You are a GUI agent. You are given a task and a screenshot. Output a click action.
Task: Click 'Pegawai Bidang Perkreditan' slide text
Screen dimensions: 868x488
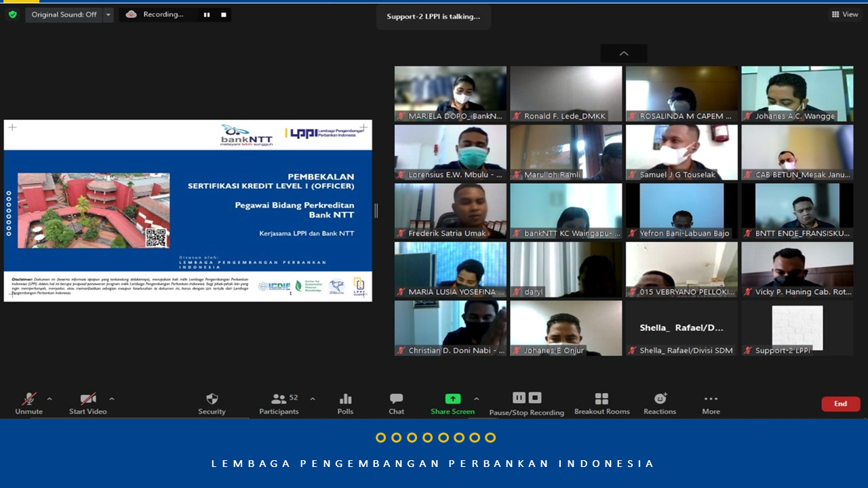tap(294, 205)
